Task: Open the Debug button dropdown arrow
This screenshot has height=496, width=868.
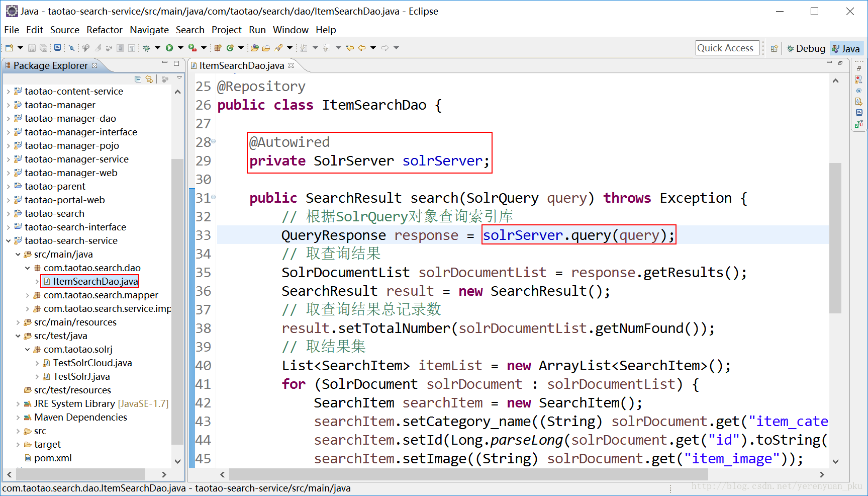Action: 157,48
